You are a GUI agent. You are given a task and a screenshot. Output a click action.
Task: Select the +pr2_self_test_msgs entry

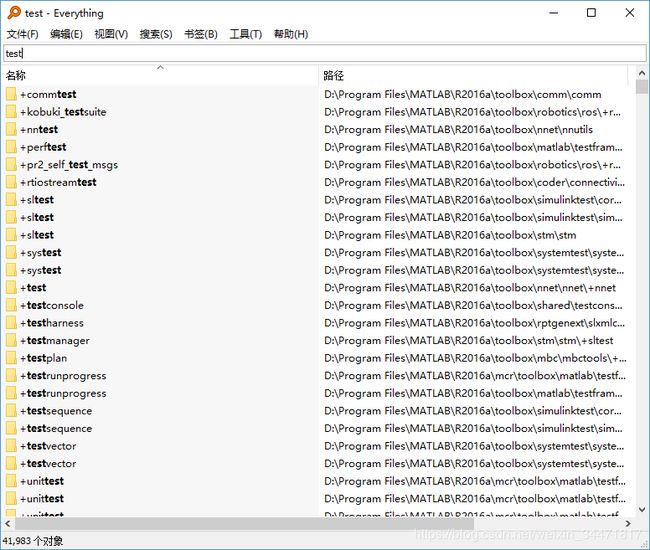click(69, 165)
